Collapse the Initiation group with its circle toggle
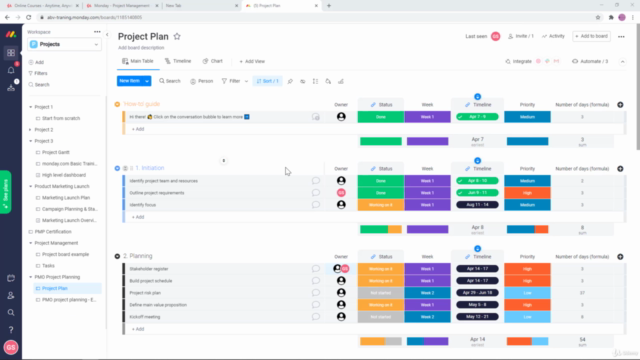The image size is (640, 360). click(x=117, y=168)
